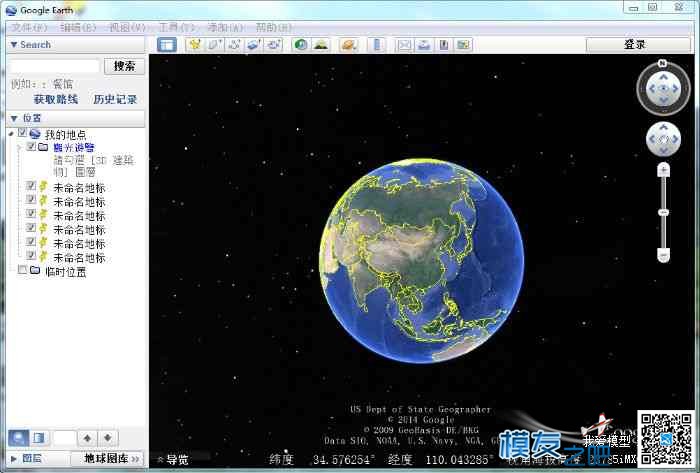Click the 登录 sign-in button
Viewport: 700px width, 473px height.
click(x=638, y=45)
